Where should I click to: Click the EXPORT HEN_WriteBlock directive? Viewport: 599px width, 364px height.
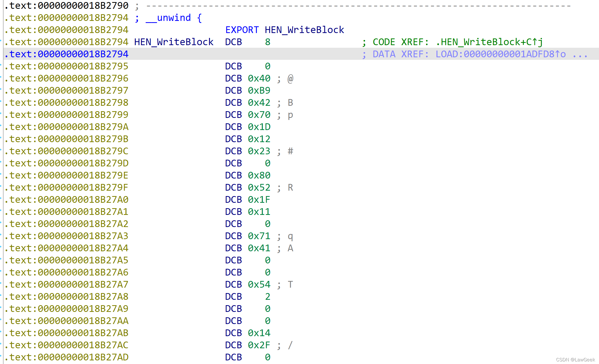coord(284,30)
